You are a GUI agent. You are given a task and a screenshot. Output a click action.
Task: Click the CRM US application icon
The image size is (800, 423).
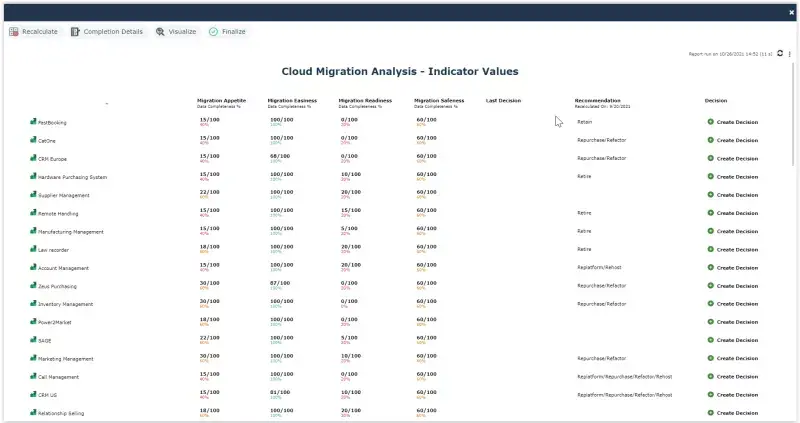(33, 394)
